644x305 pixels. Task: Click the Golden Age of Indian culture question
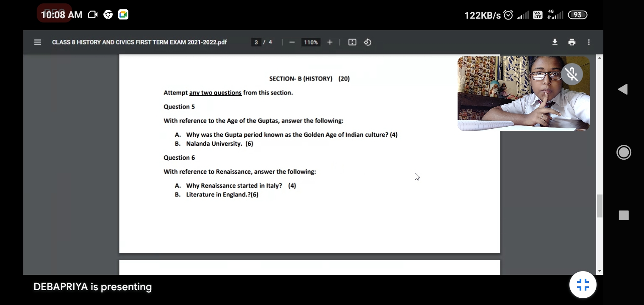pos(291,135)
